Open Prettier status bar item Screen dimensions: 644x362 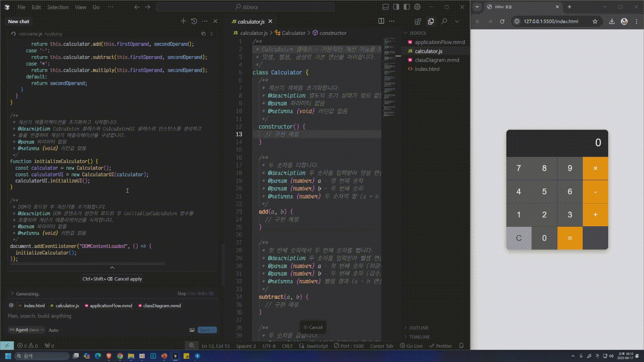(440, 346)
